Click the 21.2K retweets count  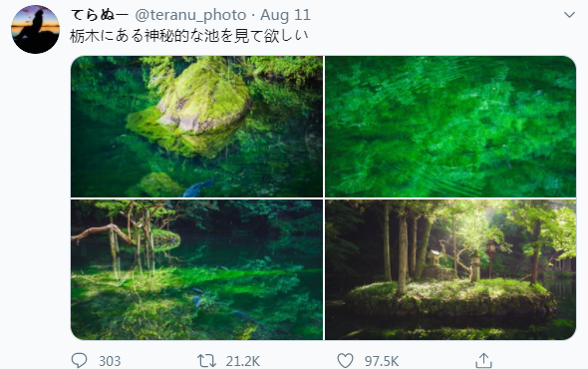point(242,361)
